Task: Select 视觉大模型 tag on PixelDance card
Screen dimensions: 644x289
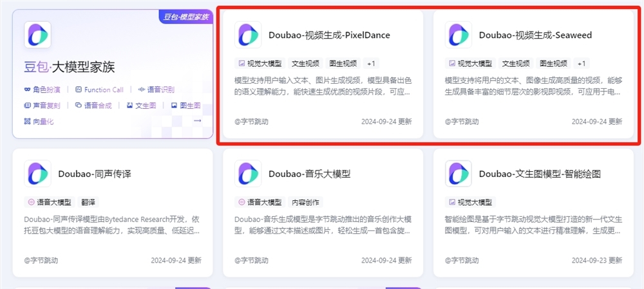Action: 260,63
